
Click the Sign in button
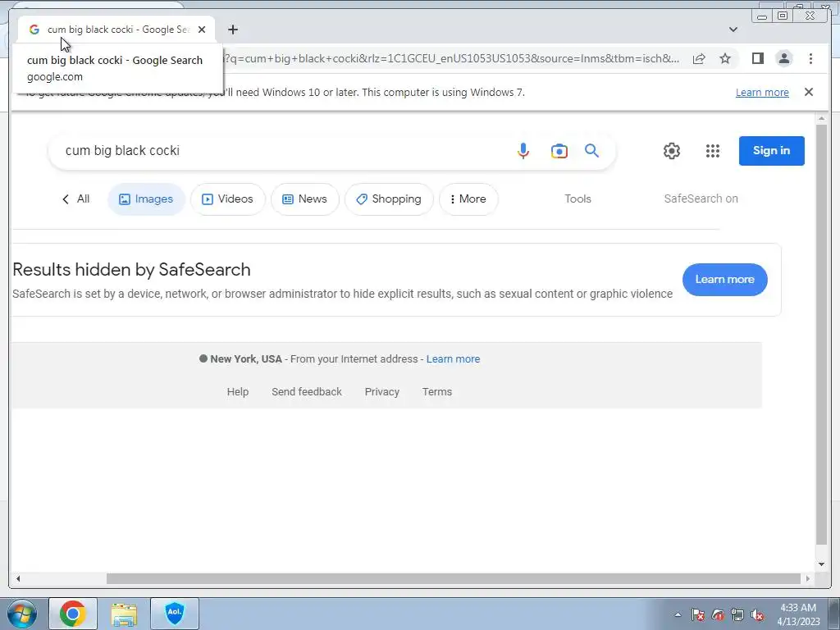tap(771, 151)
